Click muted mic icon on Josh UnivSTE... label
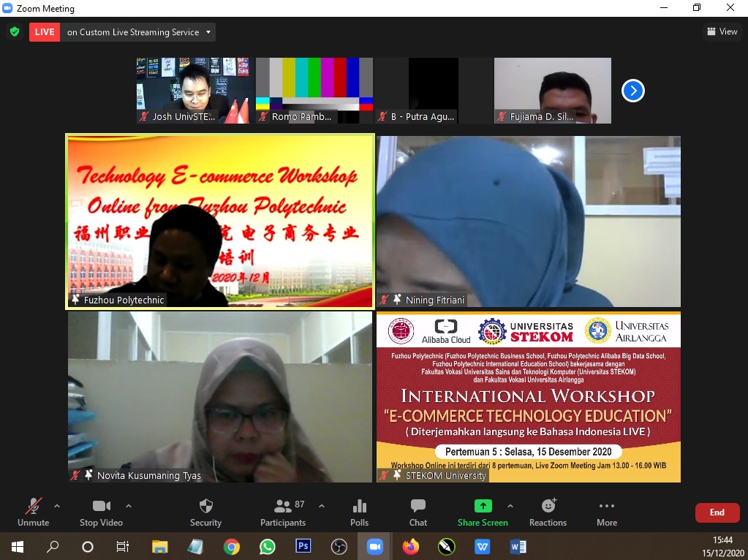This screenshot has width=748, height=560. pyautogui.click(x=143, y=116)
